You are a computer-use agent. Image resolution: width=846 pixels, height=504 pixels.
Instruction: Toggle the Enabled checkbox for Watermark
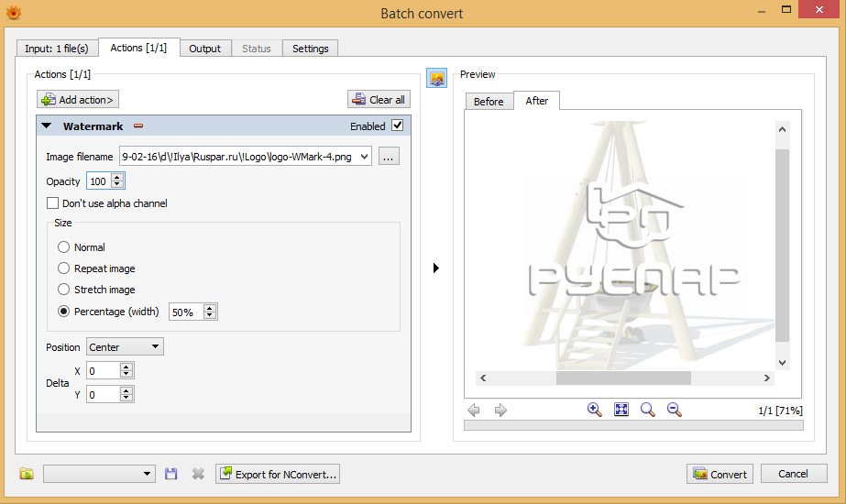tap(398, 126)
